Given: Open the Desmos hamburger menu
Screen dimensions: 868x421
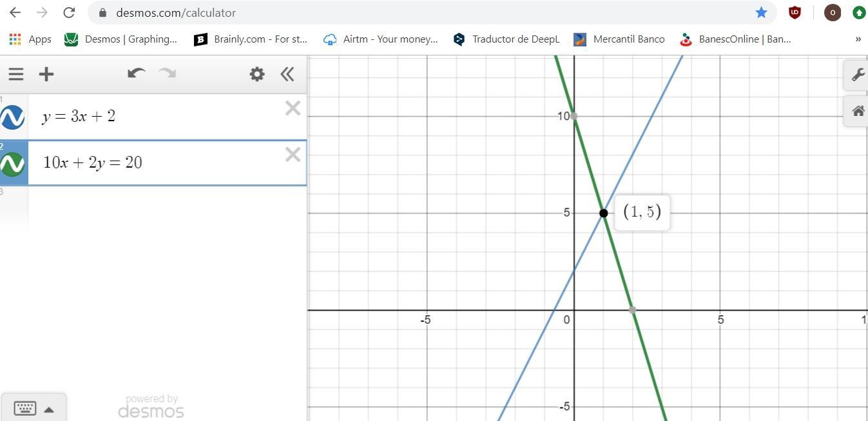Looking at the screenshot, I should pos(16,74).
